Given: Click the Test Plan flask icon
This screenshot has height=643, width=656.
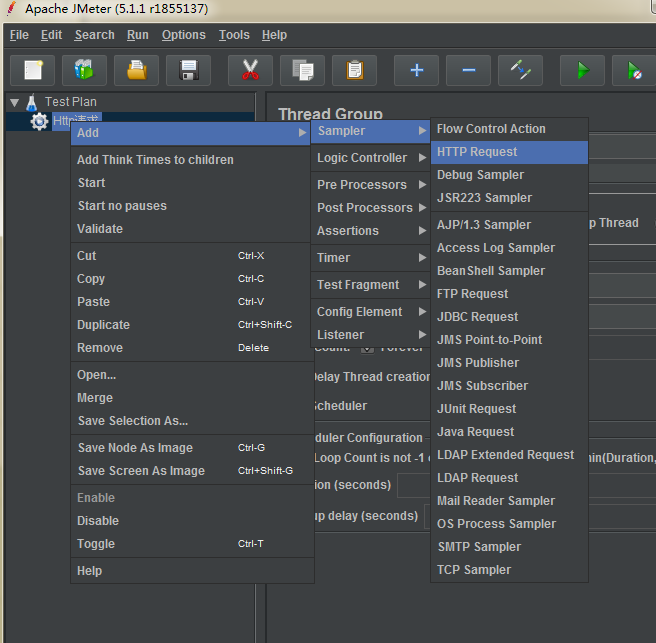Looking at the screenshot, I should [32, 102].
